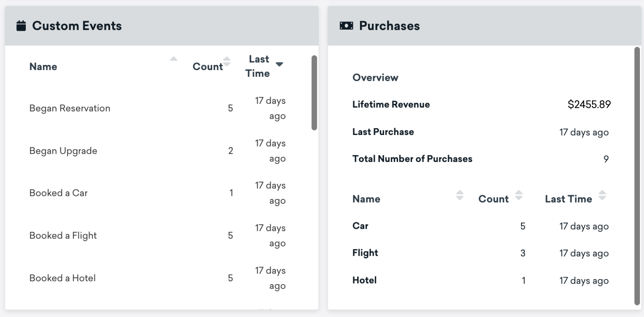Click the Custom Events panel scrollbar
The width and height of the screenshot is (644, 317).
click(314, 93)
